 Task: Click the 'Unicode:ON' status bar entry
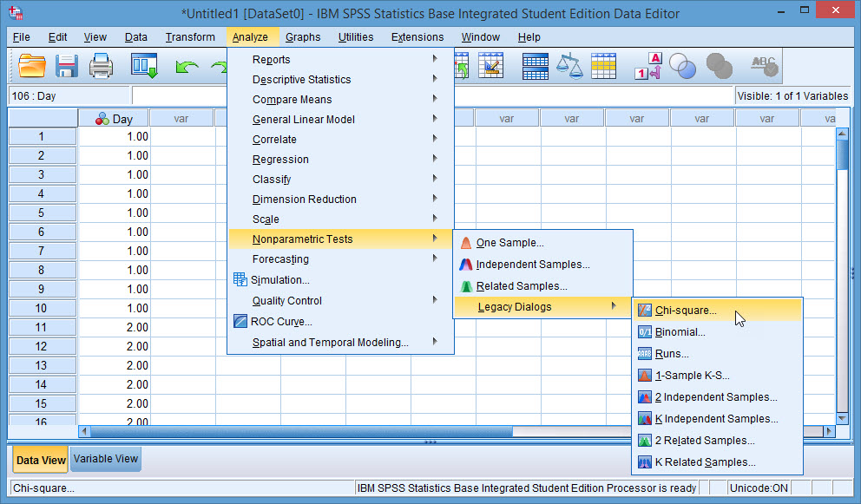[x=759, y=488]
